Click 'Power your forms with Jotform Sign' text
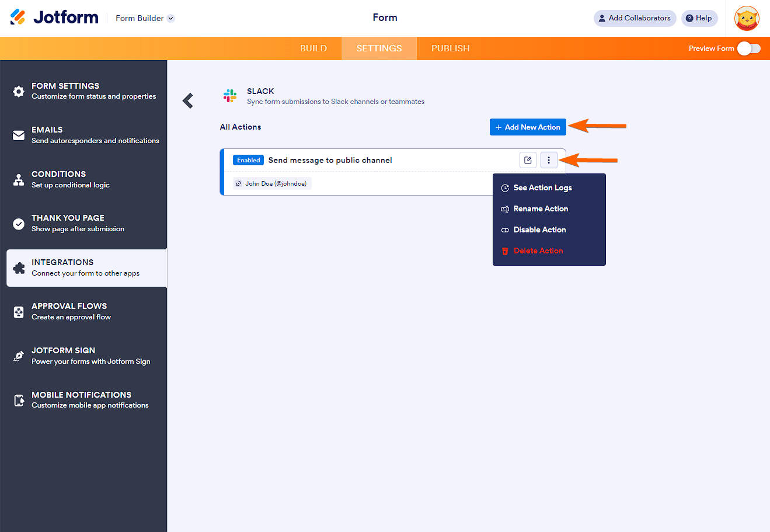 tap(91, 361)
